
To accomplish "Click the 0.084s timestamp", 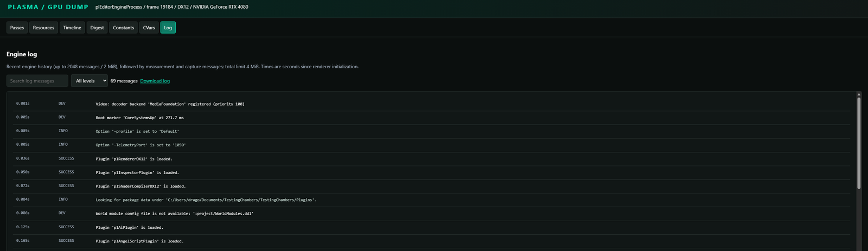I will pyautogui.click(x=23, y=199).
